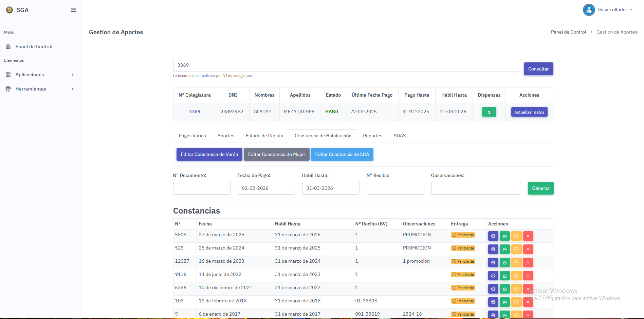
Task: Click the N° Recibo input field
Action: coord(395,188)
